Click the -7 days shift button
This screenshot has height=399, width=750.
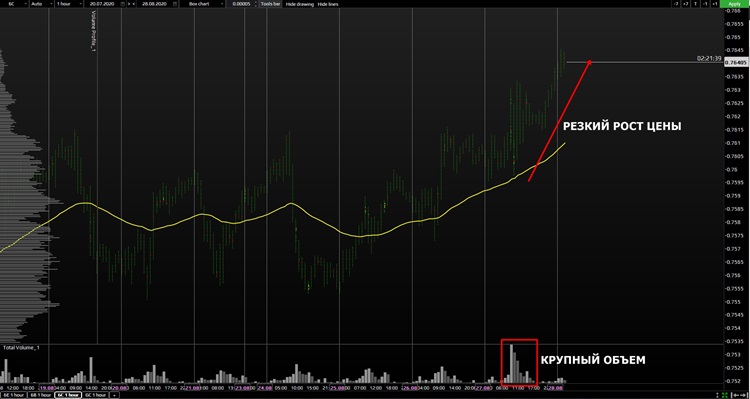click(675, 3)
